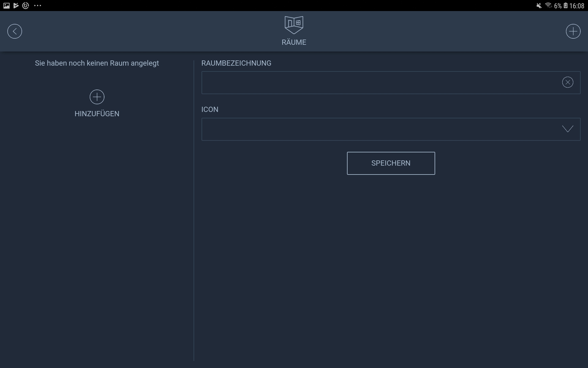
Task: Tap the 'noch keinen Raum angelegt' message
Action: 97,63
